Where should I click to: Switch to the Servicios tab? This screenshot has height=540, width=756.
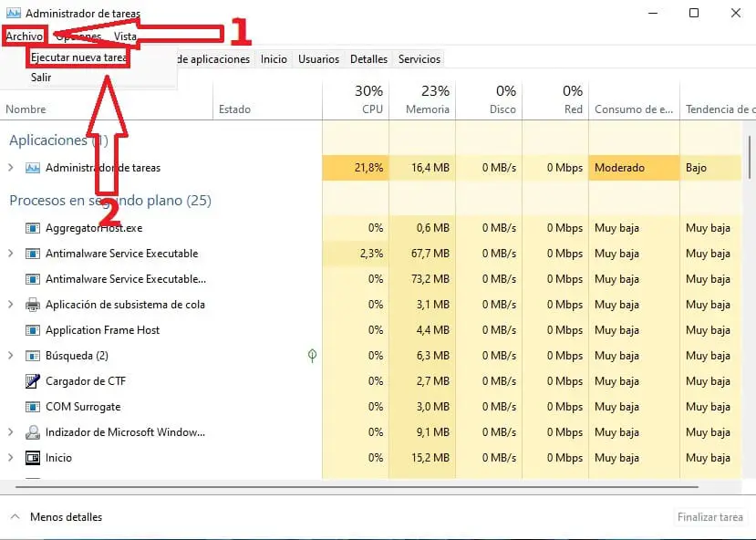[x=419, y=58]
